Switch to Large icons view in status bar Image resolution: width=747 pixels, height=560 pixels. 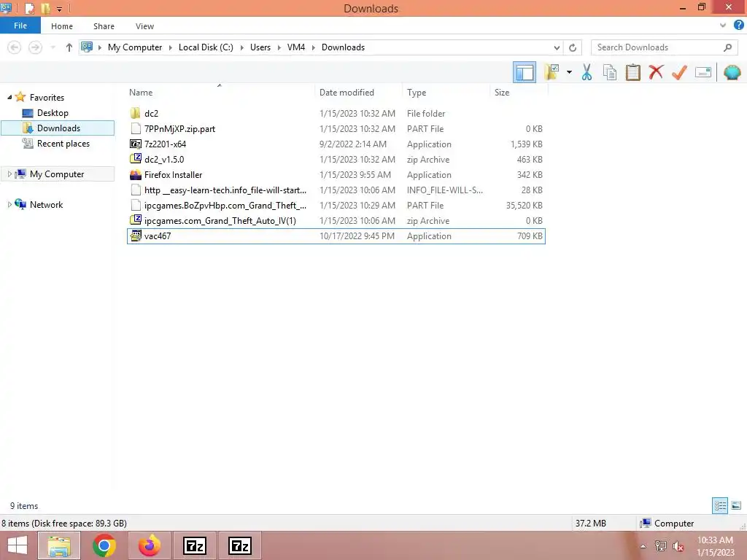coord(736,506)
